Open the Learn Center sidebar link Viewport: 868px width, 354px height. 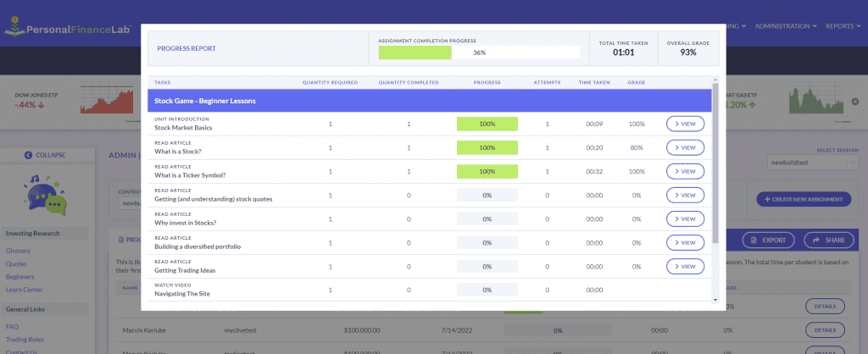[24, 290]
